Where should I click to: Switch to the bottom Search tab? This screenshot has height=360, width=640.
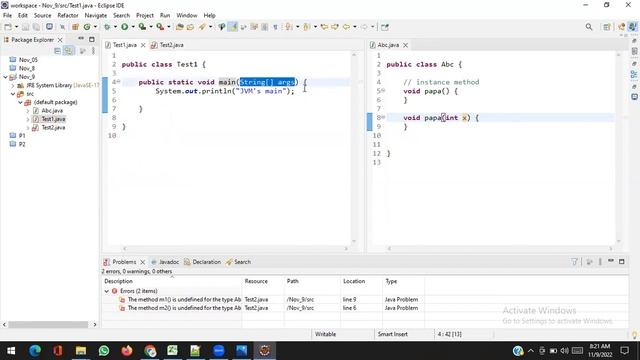pos(238,262)
